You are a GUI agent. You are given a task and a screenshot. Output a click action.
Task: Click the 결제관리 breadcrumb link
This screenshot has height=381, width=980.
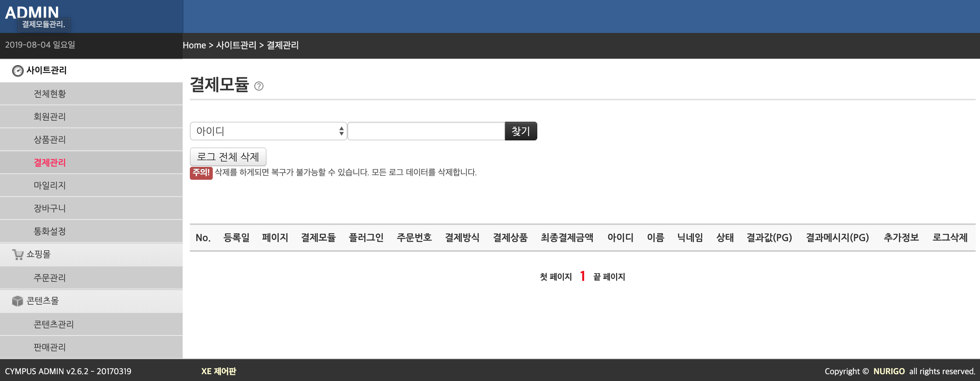pos(283,45)
